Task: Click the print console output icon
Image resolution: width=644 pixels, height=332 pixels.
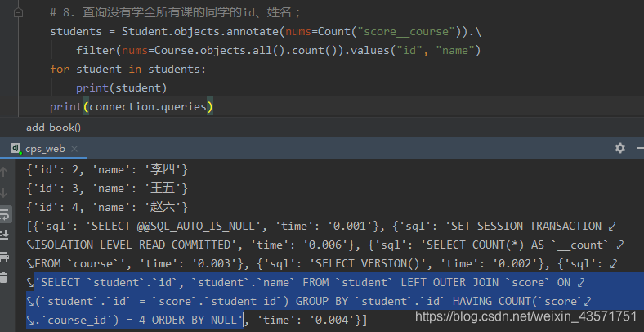Action: 4,258
